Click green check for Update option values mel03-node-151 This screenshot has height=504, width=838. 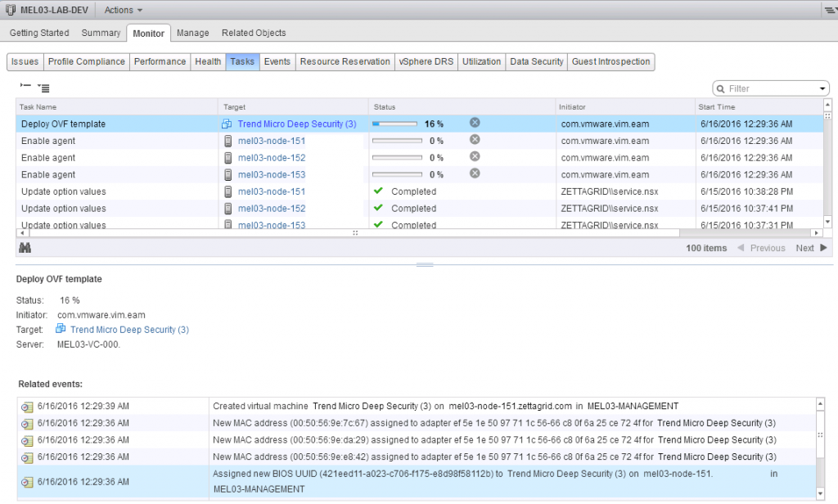tap(378, 191)
